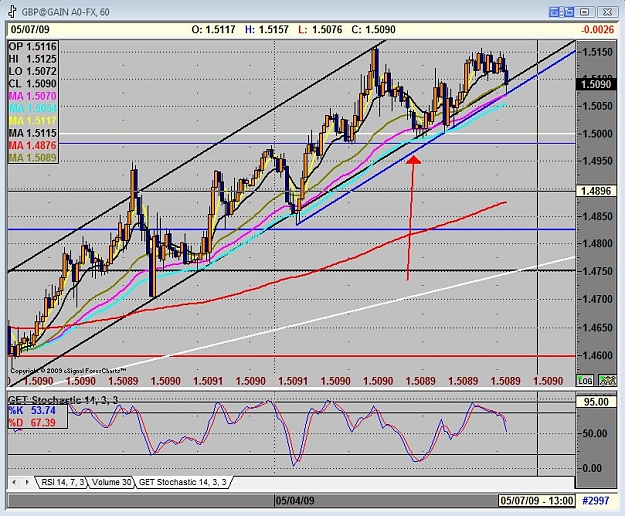Click the date 05/07/09 in the header bar
The height and width of the screenshot is (516, 625).
click(30, 29)
